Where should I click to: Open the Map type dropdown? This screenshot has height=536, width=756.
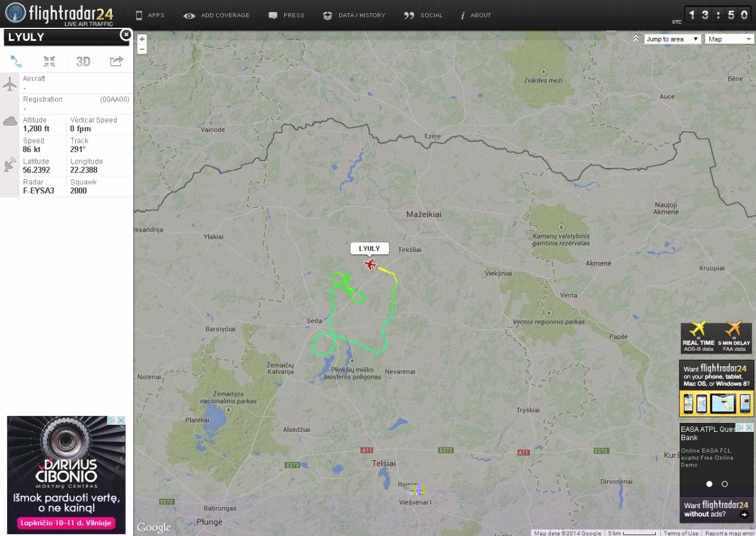pyautogui.click(x=729, y=39)
